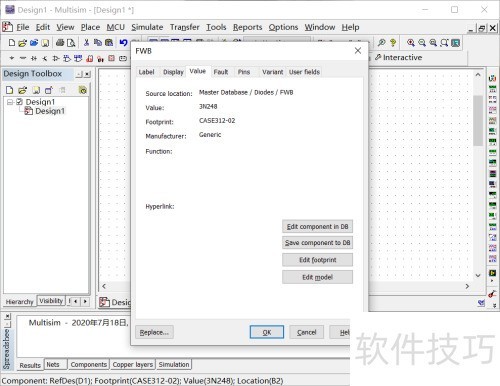Image resolution: width=500 pixels, height=386 pixels.
Task: Click the Print icon in the toolbar
Action: pyautogui.click(x=60, y=42)
